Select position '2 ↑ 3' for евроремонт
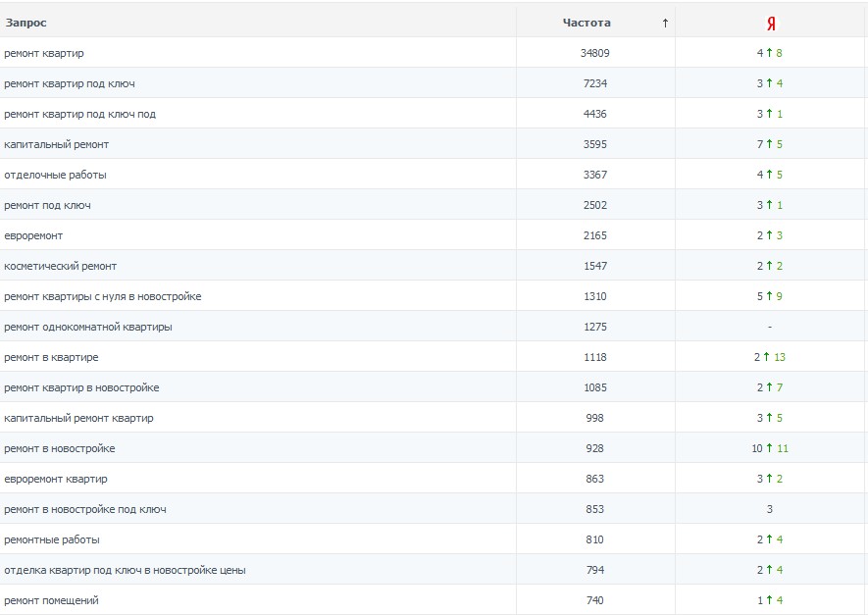868x615 pixels. click(770, 235)
